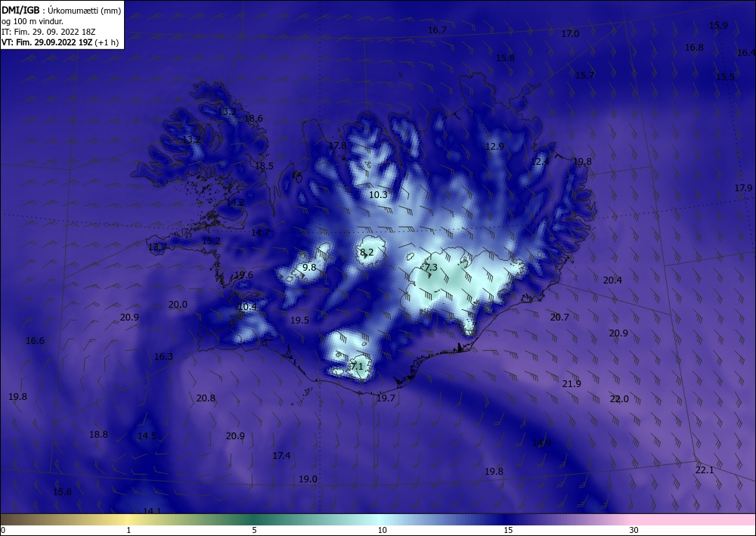
Task: Select the 21.9 map value
Action: click(572, 384)
